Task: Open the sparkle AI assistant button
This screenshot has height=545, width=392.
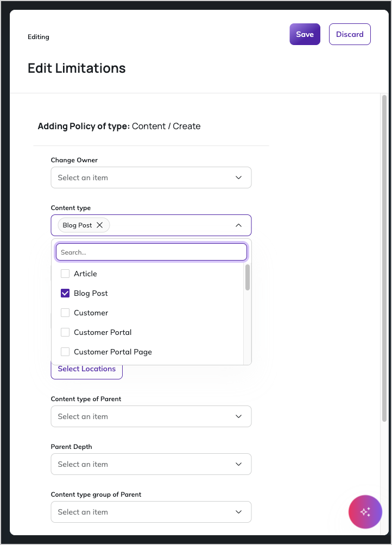Action: (x=365, y=512)
